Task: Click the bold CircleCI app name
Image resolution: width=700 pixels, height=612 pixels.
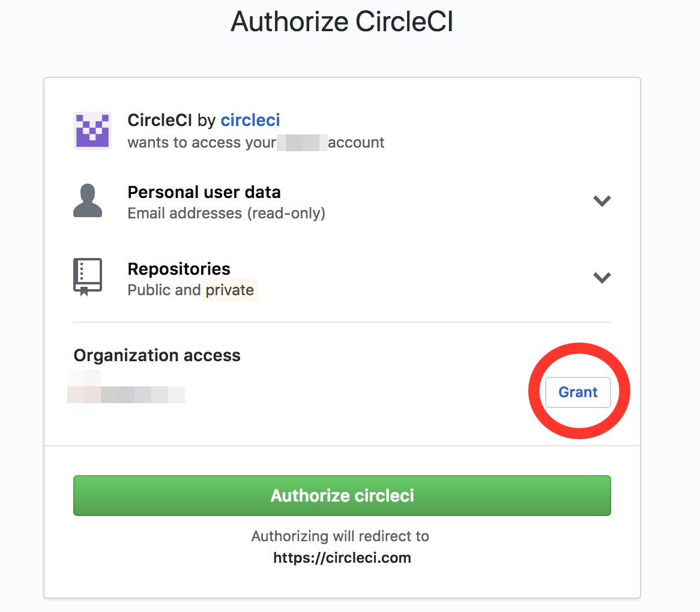Action: (x=159, y=121)
